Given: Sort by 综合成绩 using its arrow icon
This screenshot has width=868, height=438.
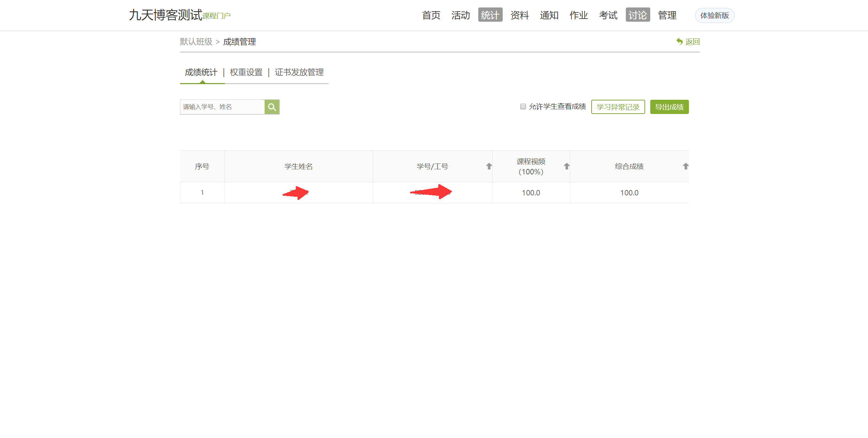Looking at the screenshot, I should pos(686,166).
